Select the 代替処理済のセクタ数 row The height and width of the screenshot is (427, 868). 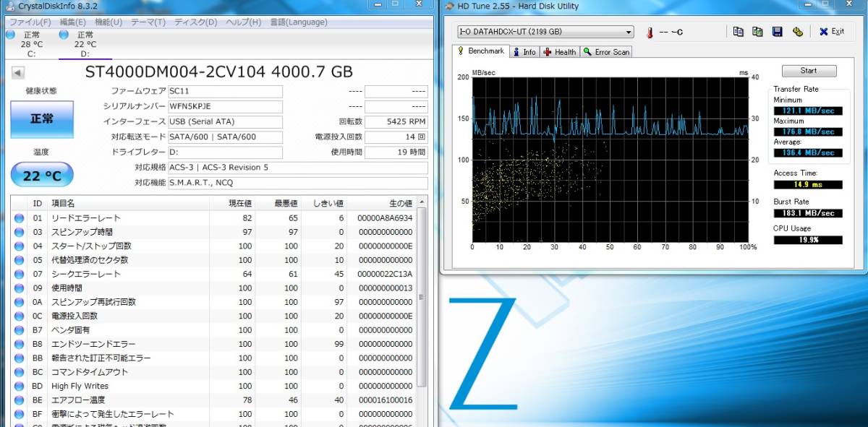(214, 260)
